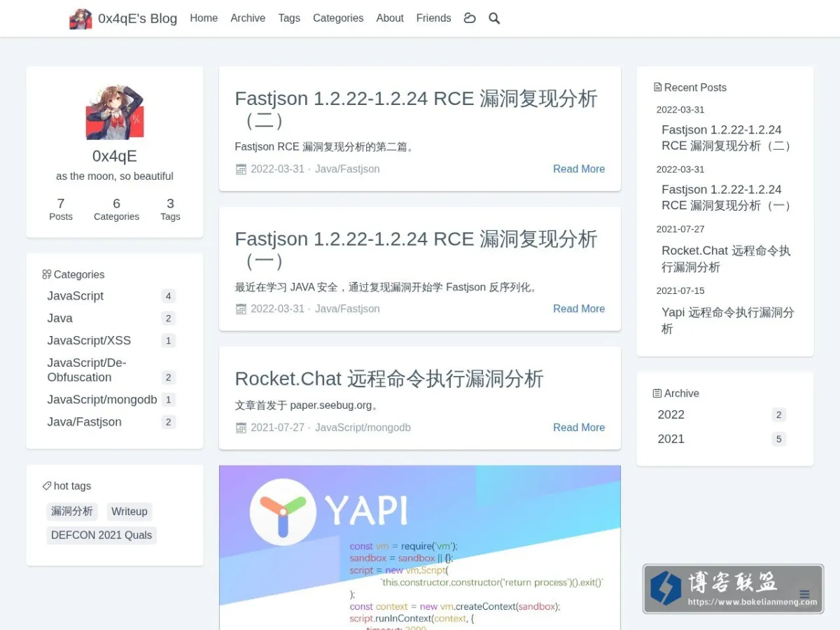The width and height of the screenshot is (840, 630).
Task: Click the Recent Posts header icon
Action: tap(657, 87)
